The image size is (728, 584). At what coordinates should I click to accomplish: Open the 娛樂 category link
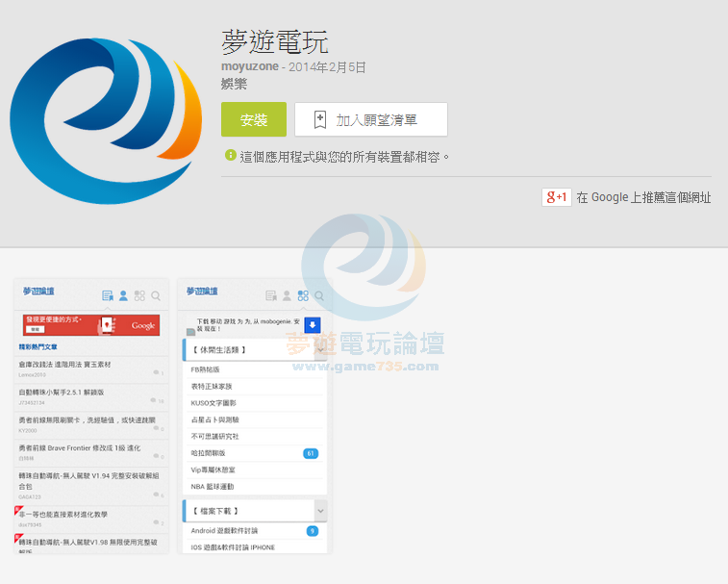234,84
